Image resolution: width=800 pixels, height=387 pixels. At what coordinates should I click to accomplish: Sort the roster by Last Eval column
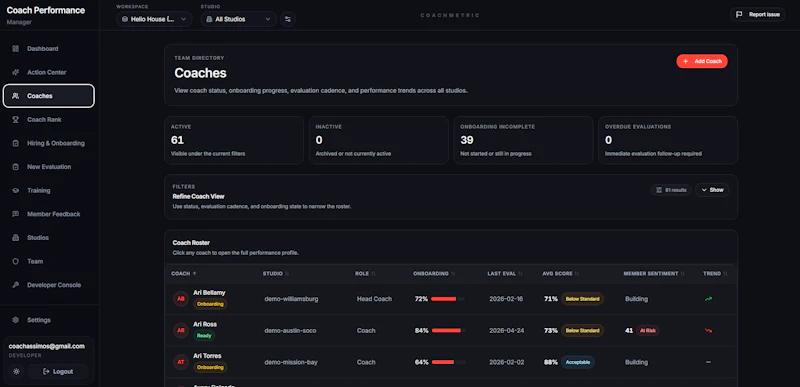[x=505, y=274]
